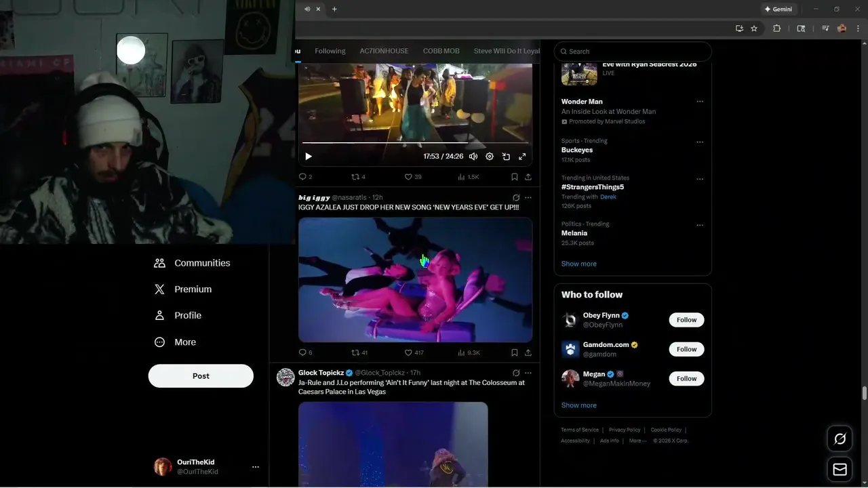This screenshot has width=868, height=488.
Task: Open OuriTheKid account avatar
Action: [163, 467]
